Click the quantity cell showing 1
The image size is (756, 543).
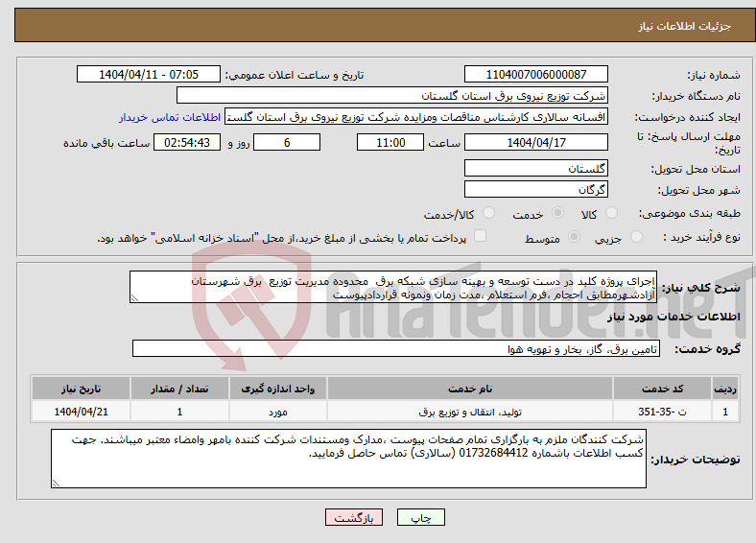point(179,412)
